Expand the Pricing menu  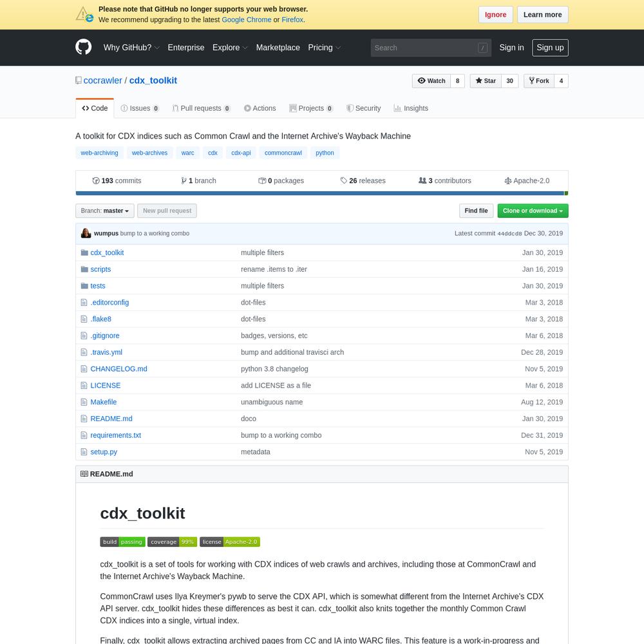325,48
